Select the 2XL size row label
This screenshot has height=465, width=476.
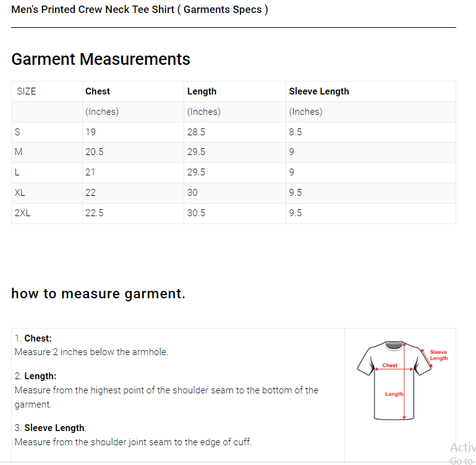tap(22, 213)
